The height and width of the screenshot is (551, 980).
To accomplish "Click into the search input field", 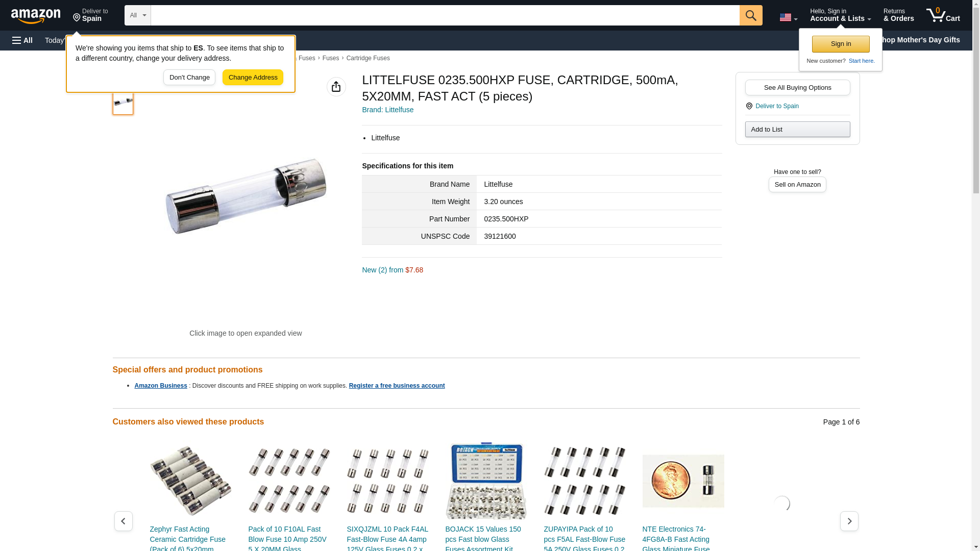I will pyautogui.click(x=445, y=15).
